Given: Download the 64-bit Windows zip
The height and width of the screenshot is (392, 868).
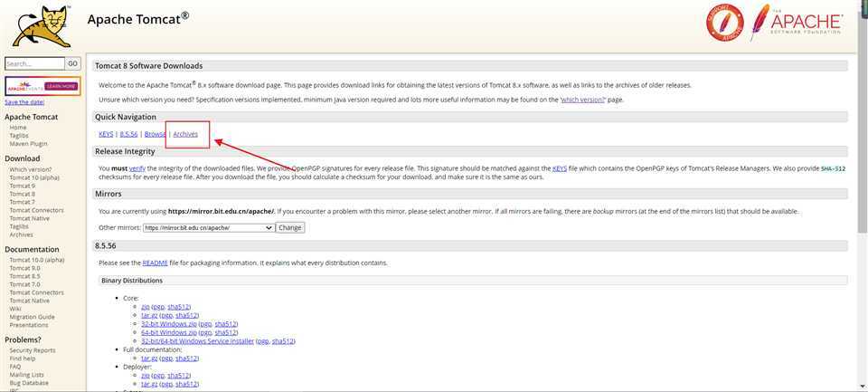Looking at the screenshot, I should click(x=169, y=332).
